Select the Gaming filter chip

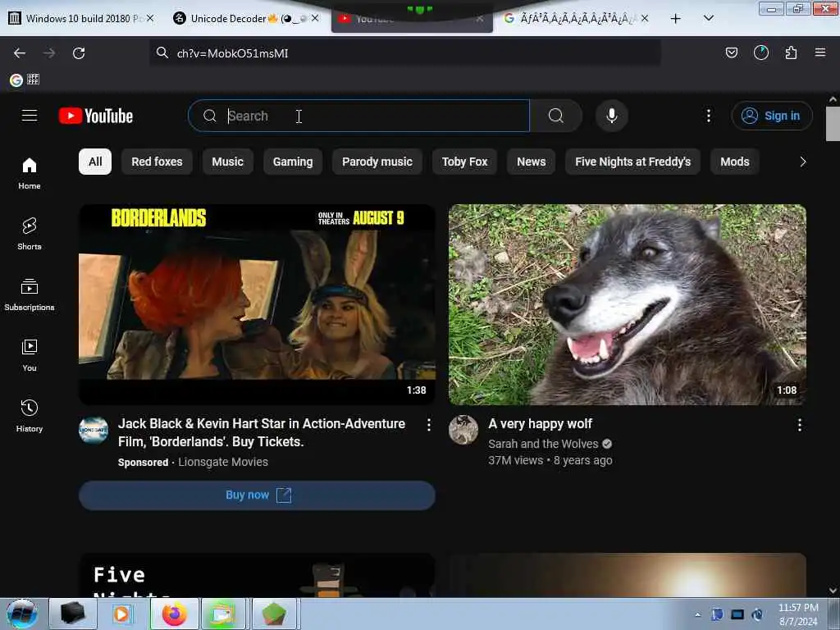293,162
